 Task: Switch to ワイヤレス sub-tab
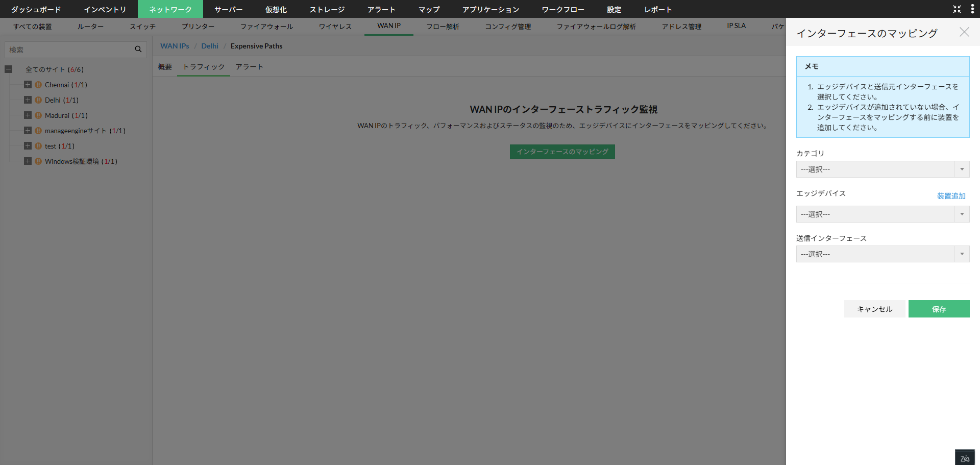tap(335, 27)
